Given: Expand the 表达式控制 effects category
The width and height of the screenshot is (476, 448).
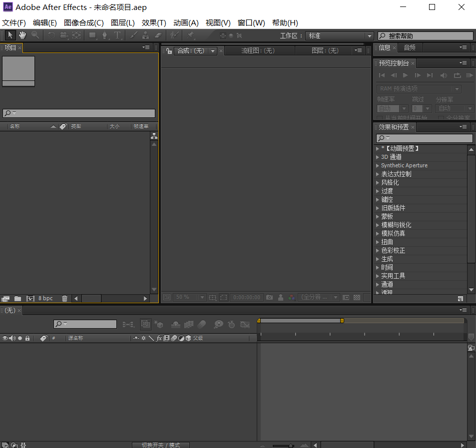Looking at the screenshot, I should coord(377,174).
